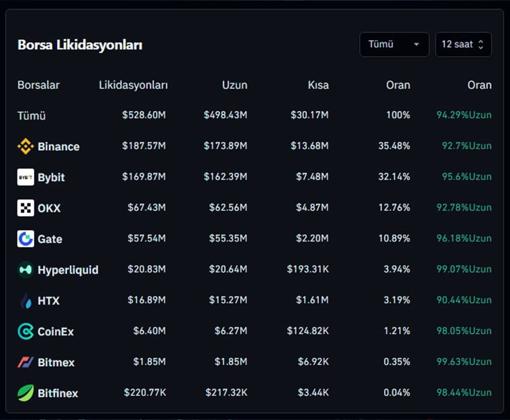Screen dimensions: 510x420
Task: Click the 92.7%Uzun ratio for Binance
Action: [x=467, y=146]
